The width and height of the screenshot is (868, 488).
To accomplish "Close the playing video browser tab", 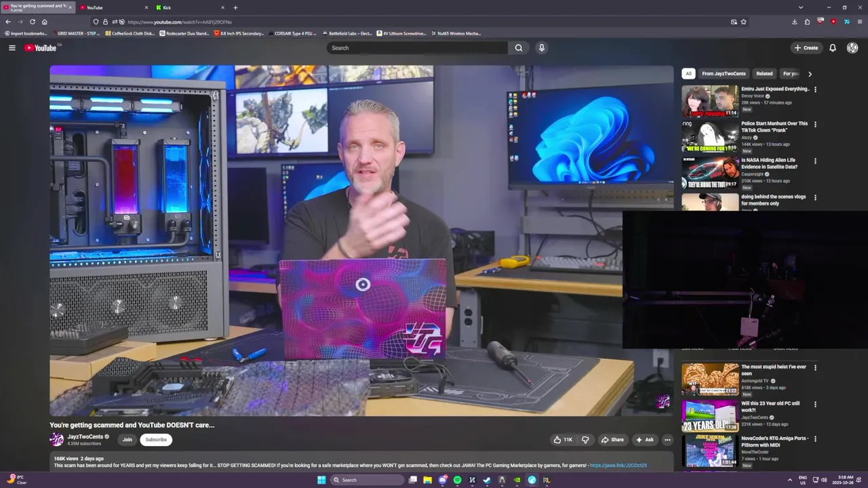I will tap(69, 7).
